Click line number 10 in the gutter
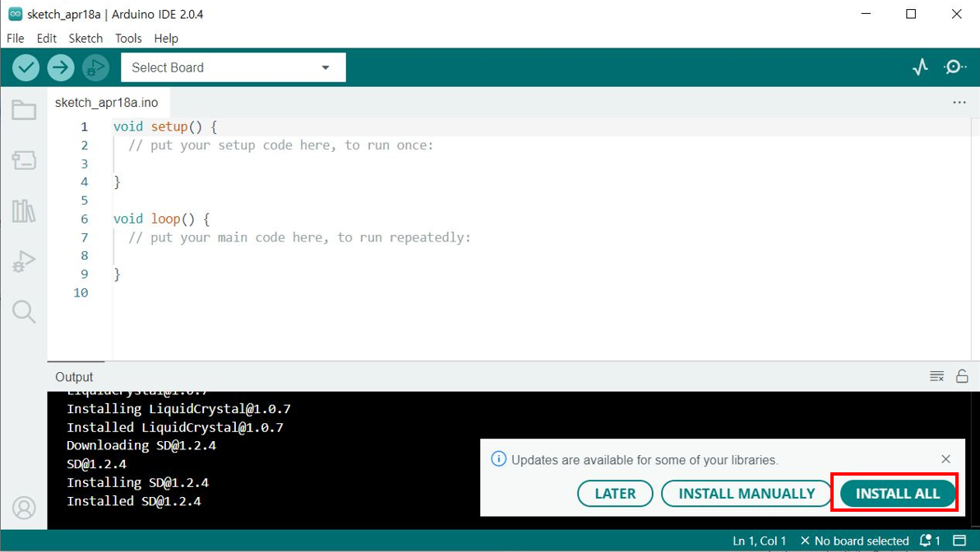This screenshot has width=980, height=552. tap(81, 292)
